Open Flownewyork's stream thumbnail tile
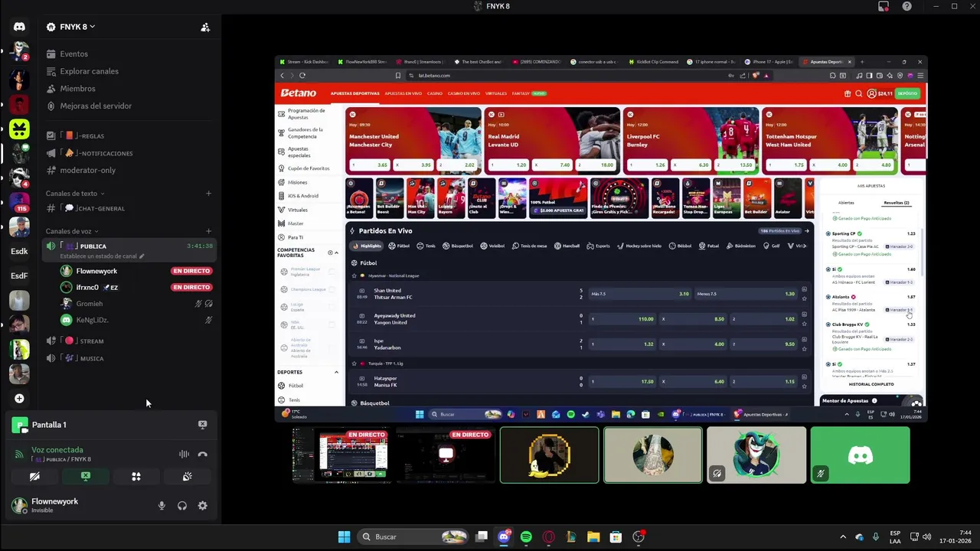Viewport: 980px width, 551px height. click(x=341, y=455)
